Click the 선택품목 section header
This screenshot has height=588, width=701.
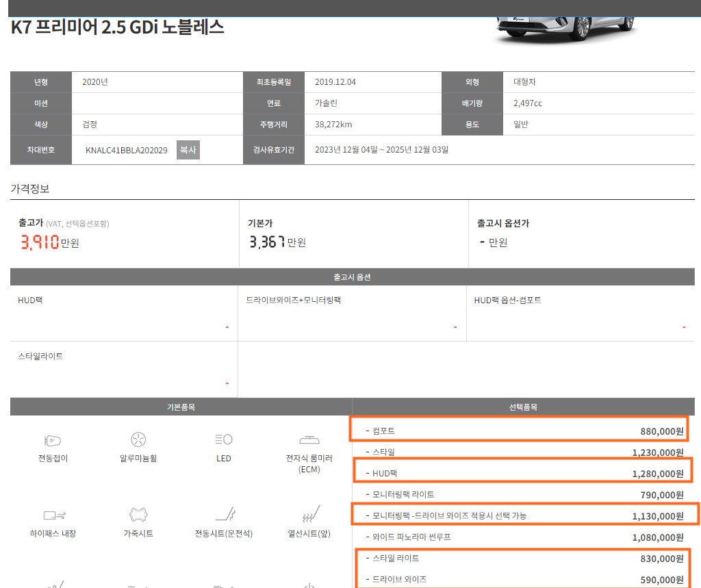point(523,407)
